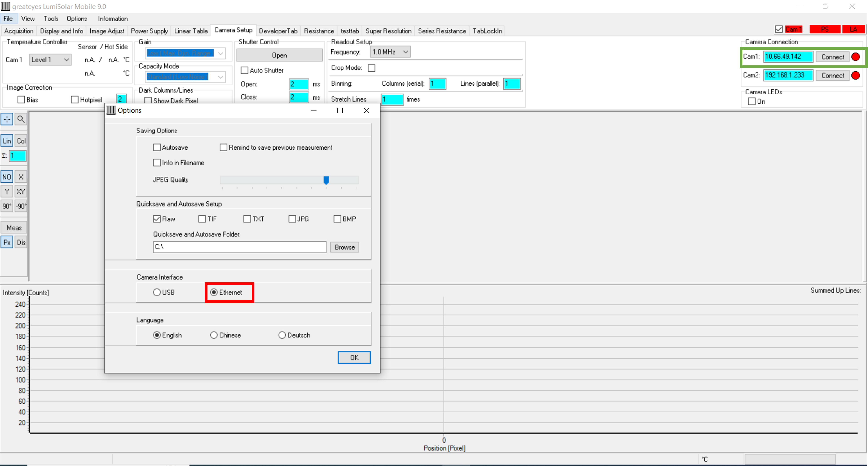The image size is (868, 466).
Task: Click Connect for Cam2
Action: pyautogui.click(x=832, y=75)
